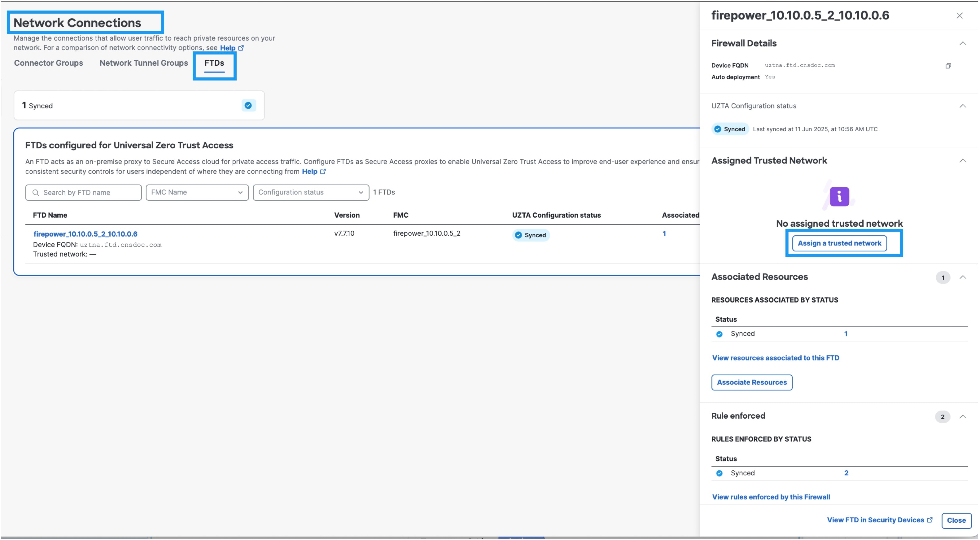
Task: Click the Synced check icon in Rules enforced status
Action: coord(719,473)
